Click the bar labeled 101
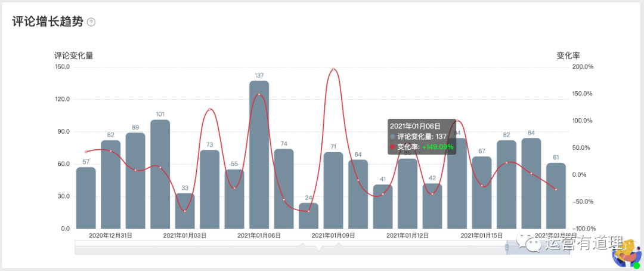This screenshot has width=644, height=271. (x=160, y=174)
